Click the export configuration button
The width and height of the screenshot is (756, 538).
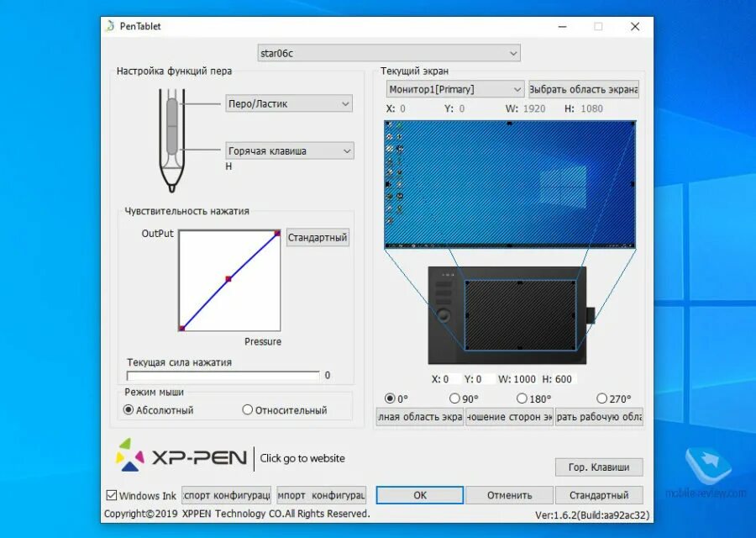tap(226, 495)
